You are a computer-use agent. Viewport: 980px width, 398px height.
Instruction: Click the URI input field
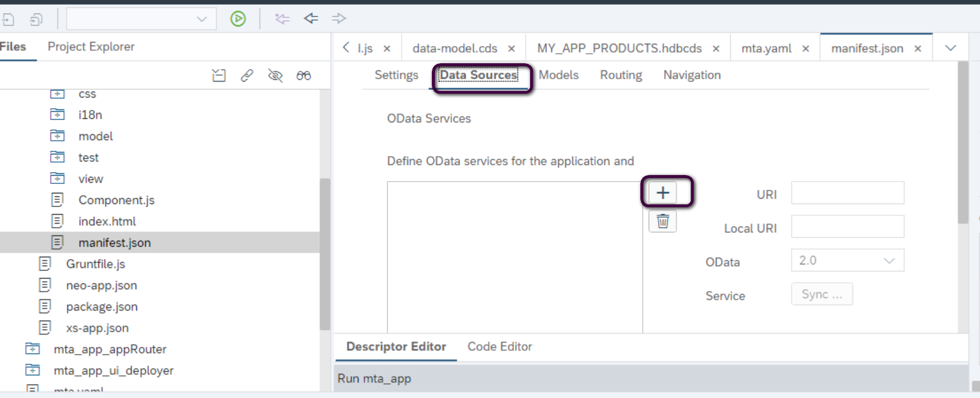click(848, 193)
